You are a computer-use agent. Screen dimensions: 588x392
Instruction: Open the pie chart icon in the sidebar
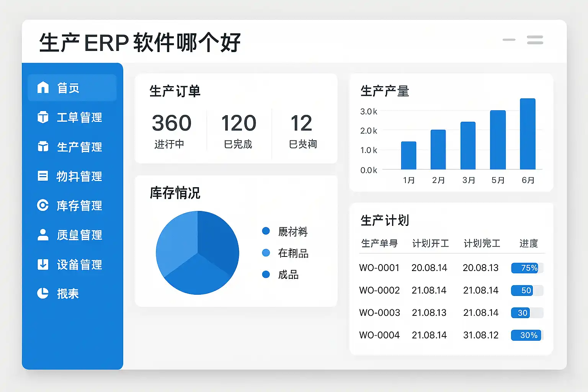(x=43, y=293)
